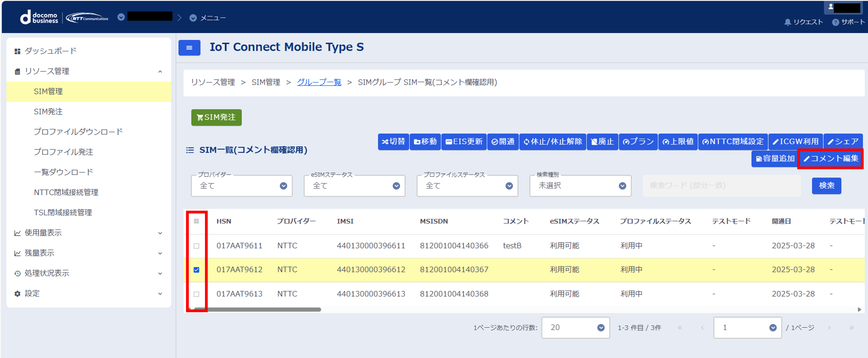Click the blue 検索 button
This screenshot has width=868, height=358.
pos(826,186)
